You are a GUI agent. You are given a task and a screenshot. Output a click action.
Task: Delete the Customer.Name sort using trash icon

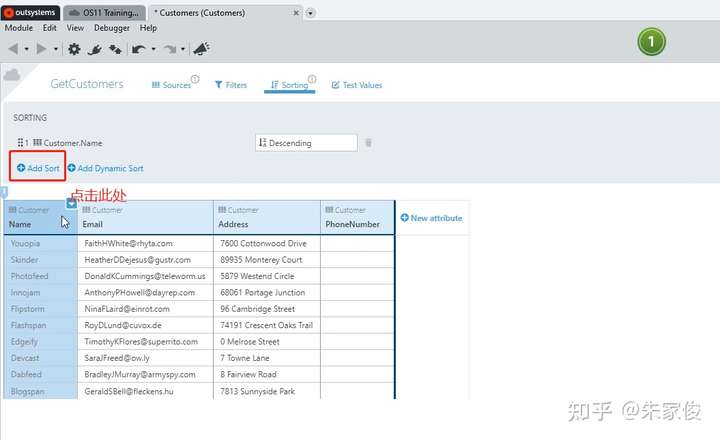pyautogui.click(x=368, y=143)
